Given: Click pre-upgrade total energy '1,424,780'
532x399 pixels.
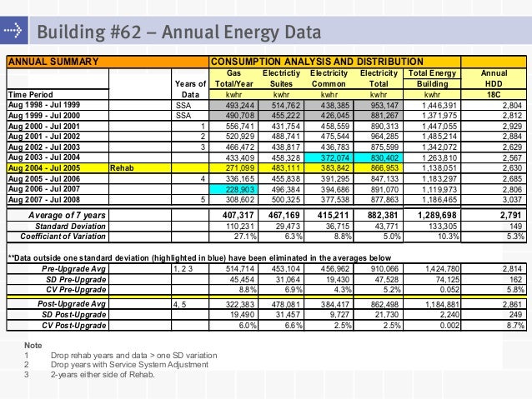Looking at the screenshot, I should click(442, 269).
